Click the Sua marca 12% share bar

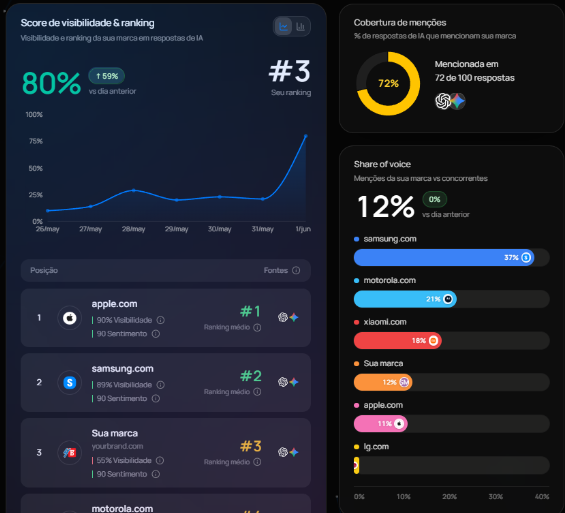coord(383,382)
